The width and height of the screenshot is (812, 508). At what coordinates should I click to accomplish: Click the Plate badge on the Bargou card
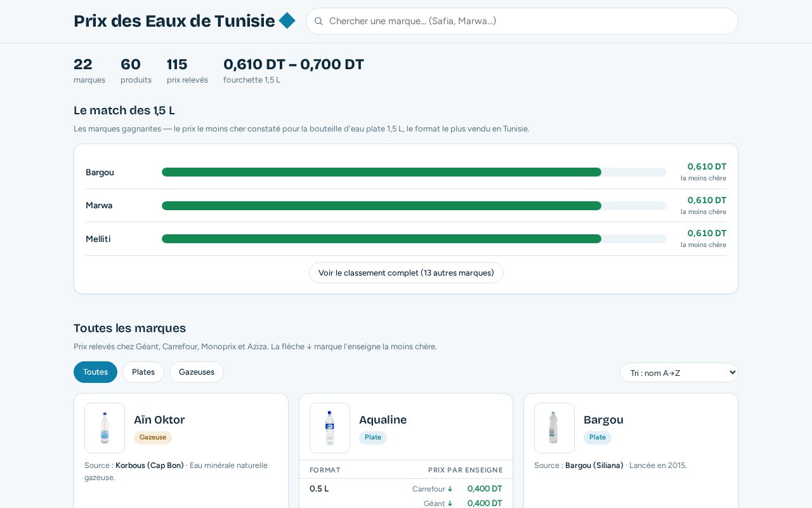pos(598,438)
